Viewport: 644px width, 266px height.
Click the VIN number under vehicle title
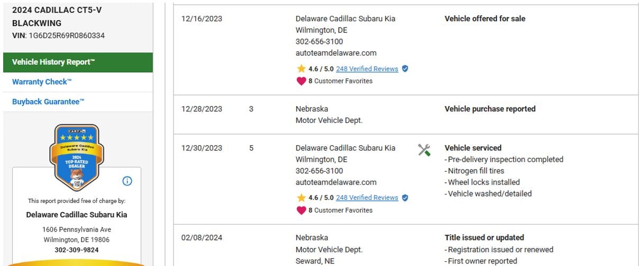[x=66, y=36]
